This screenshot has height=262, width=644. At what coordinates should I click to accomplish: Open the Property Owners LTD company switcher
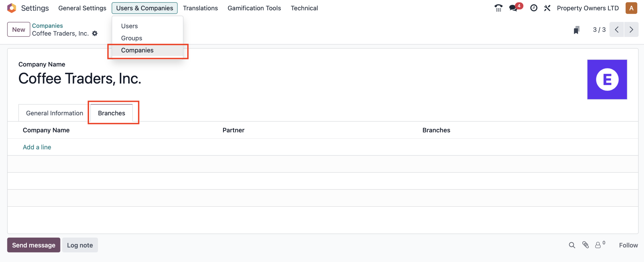588,8
